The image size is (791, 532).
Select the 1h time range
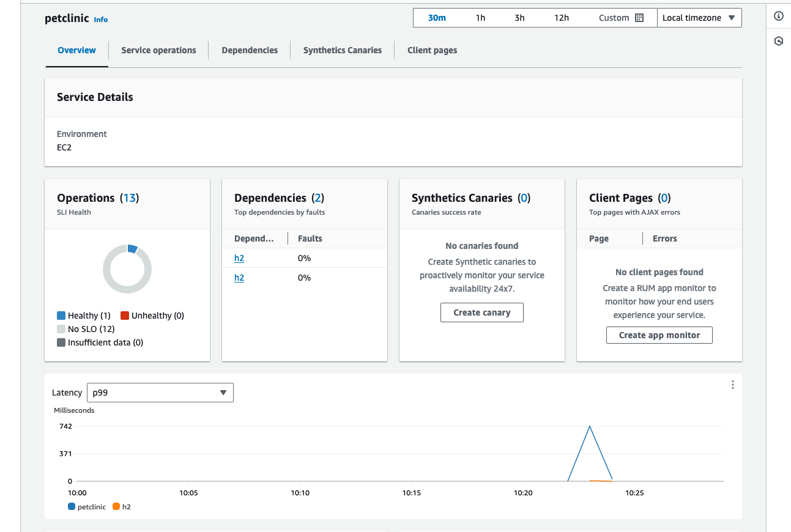(480, 17)
